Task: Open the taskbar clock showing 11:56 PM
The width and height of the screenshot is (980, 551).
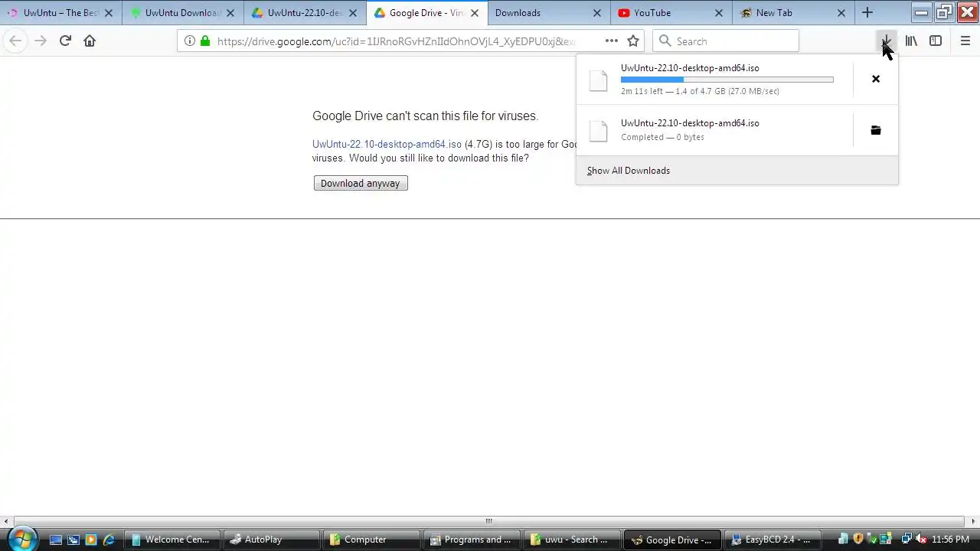Action: click(x=950, y=540)
